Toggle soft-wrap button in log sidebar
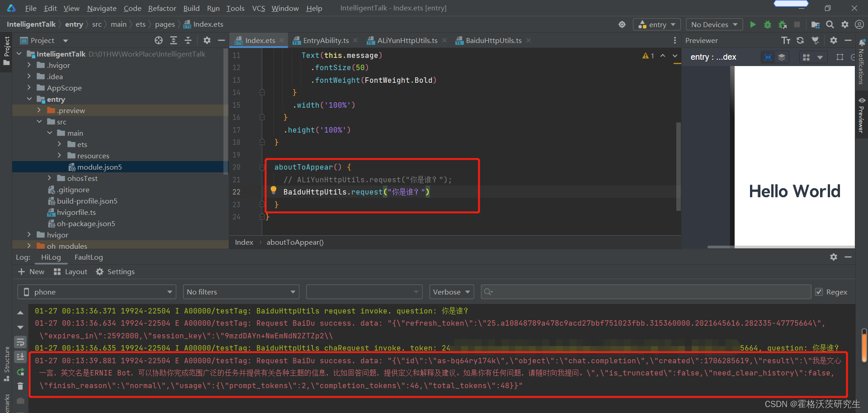 click(x=20, y=342)
